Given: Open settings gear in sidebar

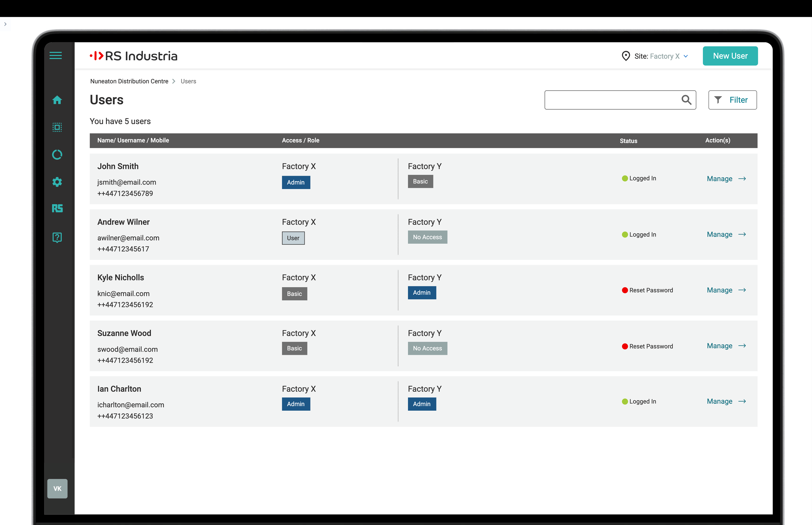Looking at the screenshot, I should coord(57,182).
